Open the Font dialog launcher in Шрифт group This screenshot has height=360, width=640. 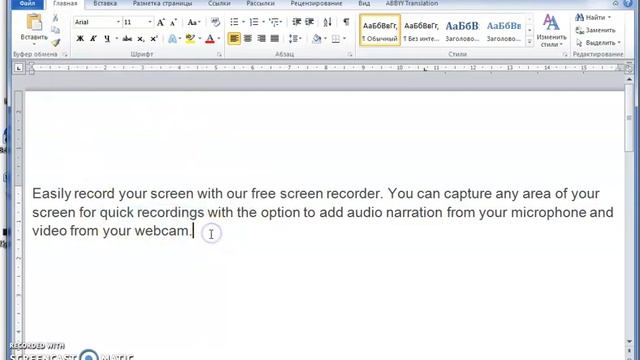click(220, 54)
